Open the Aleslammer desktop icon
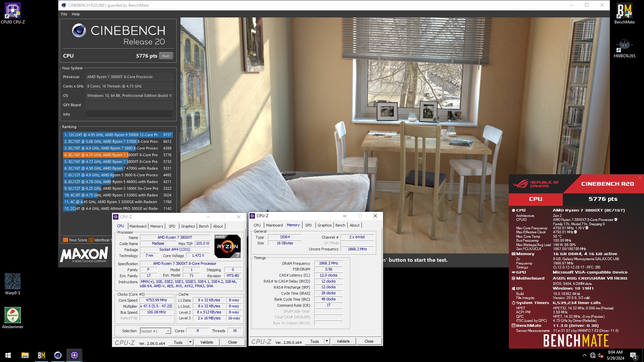 (12, 318)
